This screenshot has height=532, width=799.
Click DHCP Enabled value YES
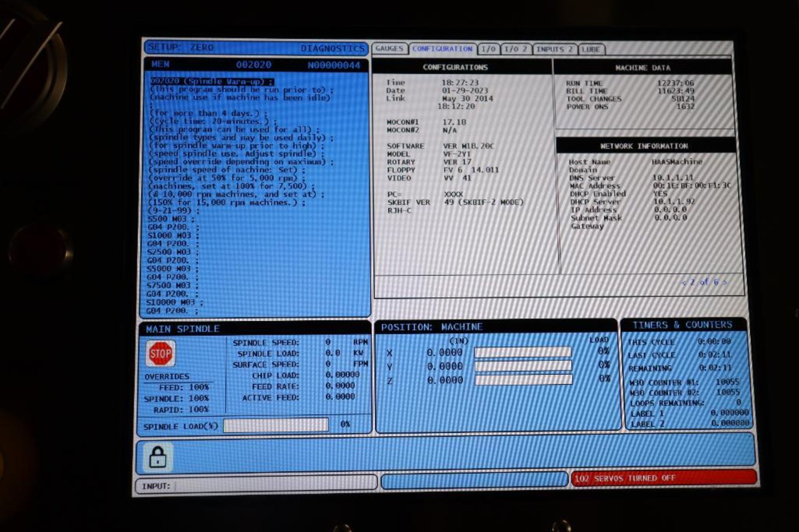point(660,194)
